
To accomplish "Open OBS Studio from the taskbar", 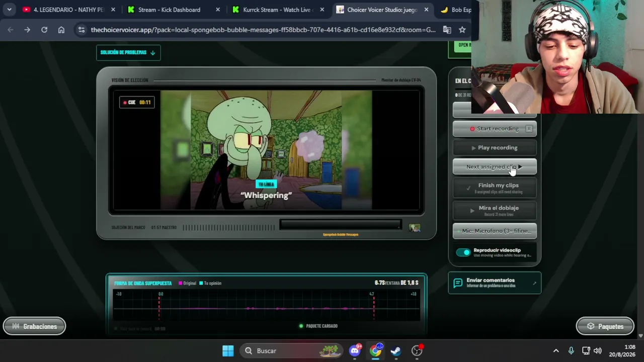I will point(417,350).
